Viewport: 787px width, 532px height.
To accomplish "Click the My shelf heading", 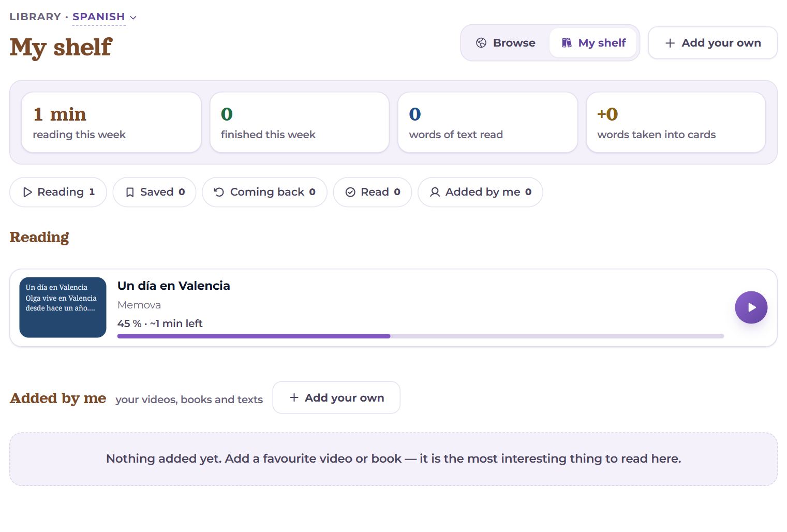I will pos(61,47).
